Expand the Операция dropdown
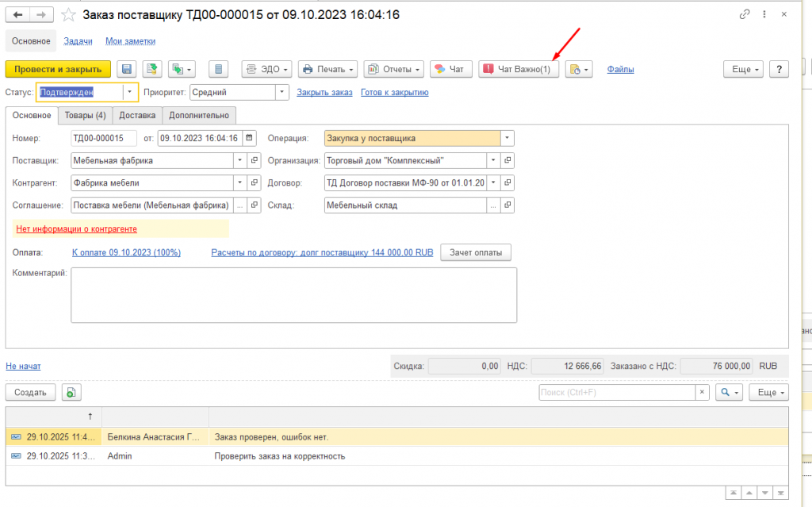Screen dimensions: 812x507 507,138
